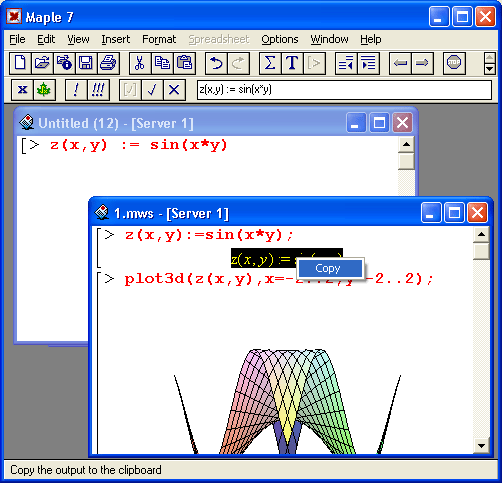Click toolbar scroll up arrow
502x483 pixels.
point(489,58)
